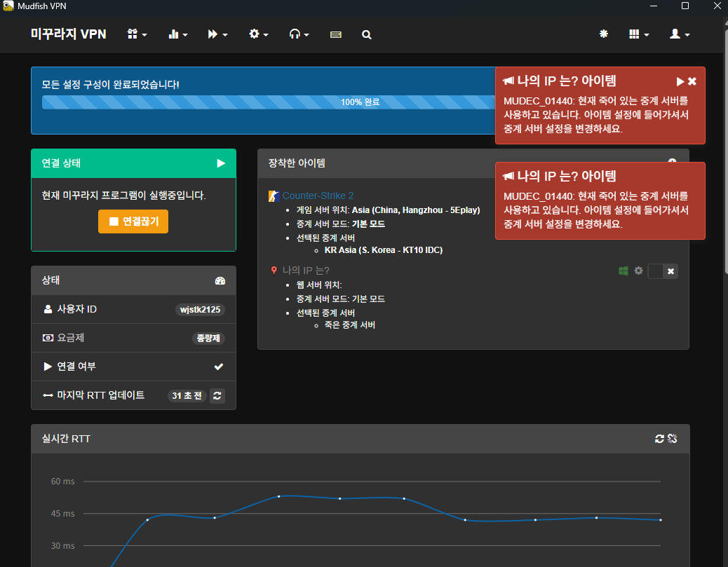728x567 pixels.
Task: Click the asterisk icon in top navbar
Action: [x=603, y=34]
